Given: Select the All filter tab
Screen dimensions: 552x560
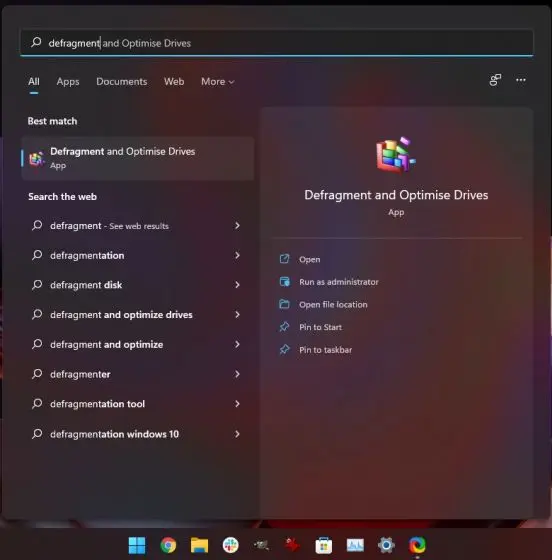Looking at the screenshot, I should point(34,82).
